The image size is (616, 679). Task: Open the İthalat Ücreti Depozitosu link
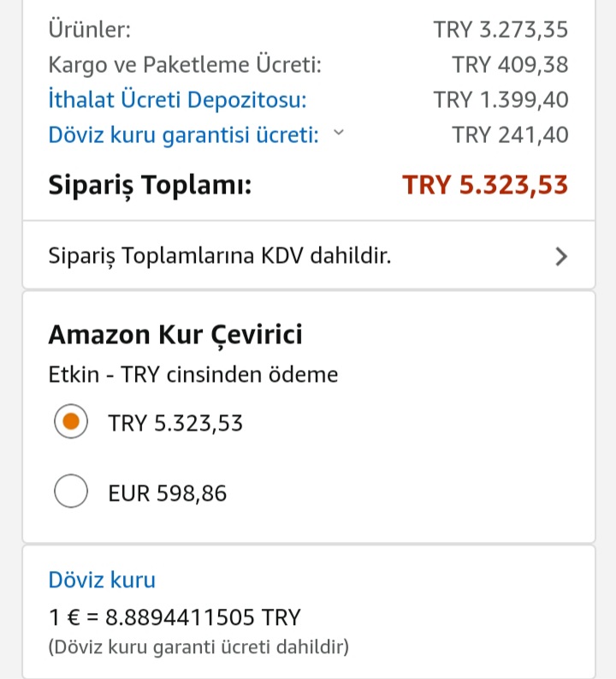pyautogui.click(x=177, y=100)
